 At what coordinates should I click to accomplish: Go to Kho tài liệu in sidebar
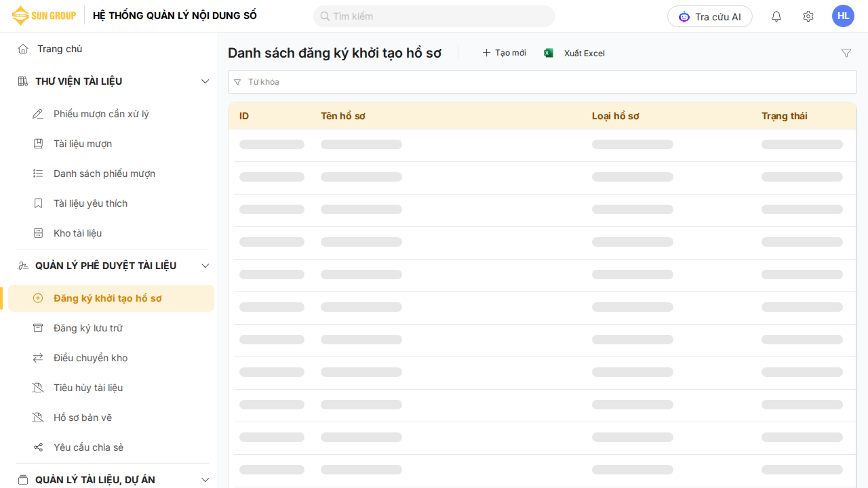click(x=77, y=233)
